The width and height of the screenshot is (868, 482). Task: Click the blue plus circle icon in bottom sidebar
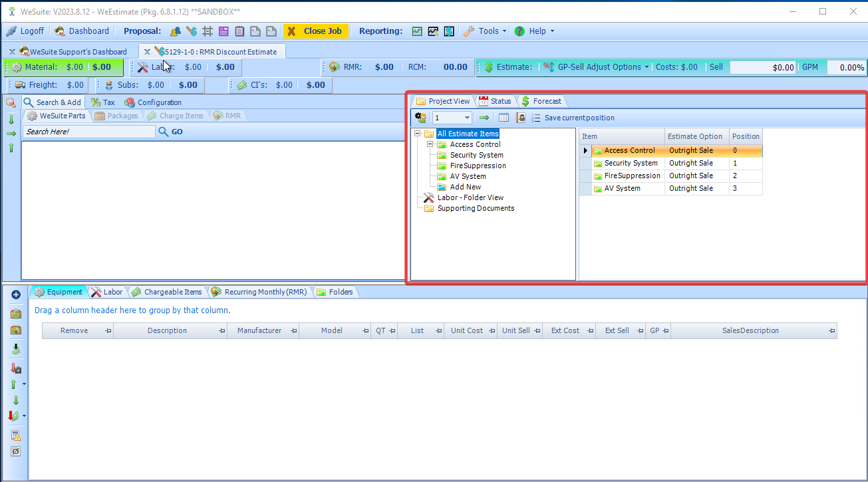click(x=16, y=295)
